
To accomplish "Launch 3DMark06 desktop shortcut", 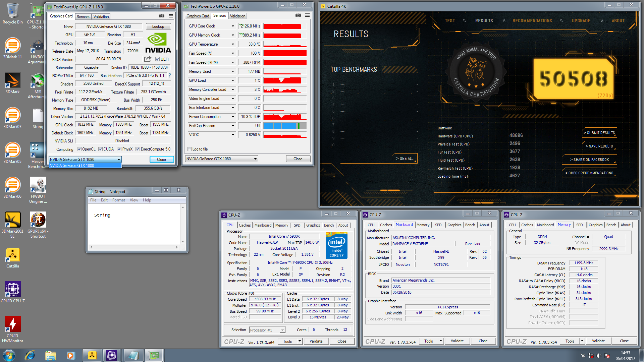I will (x=12, y=188).
